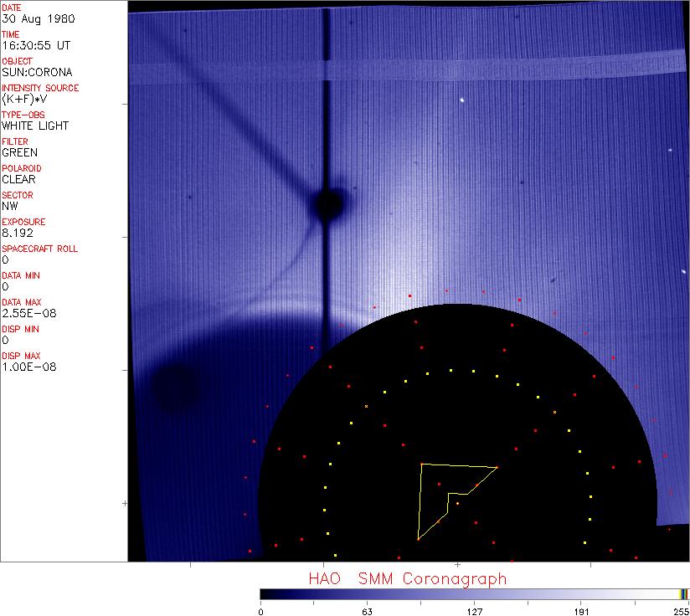Click the bright white star near the top center

[x=461, y=102]
